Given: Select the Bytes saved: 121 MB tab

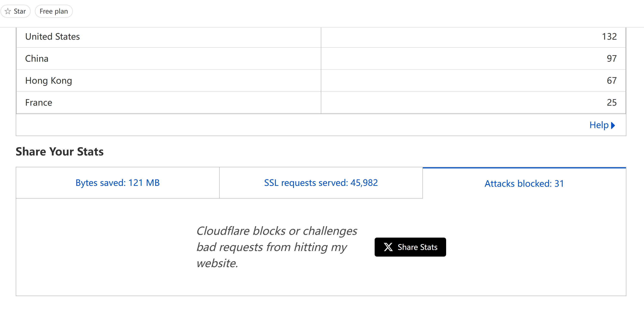Looking at the screenshot, I should click(118, 183).
